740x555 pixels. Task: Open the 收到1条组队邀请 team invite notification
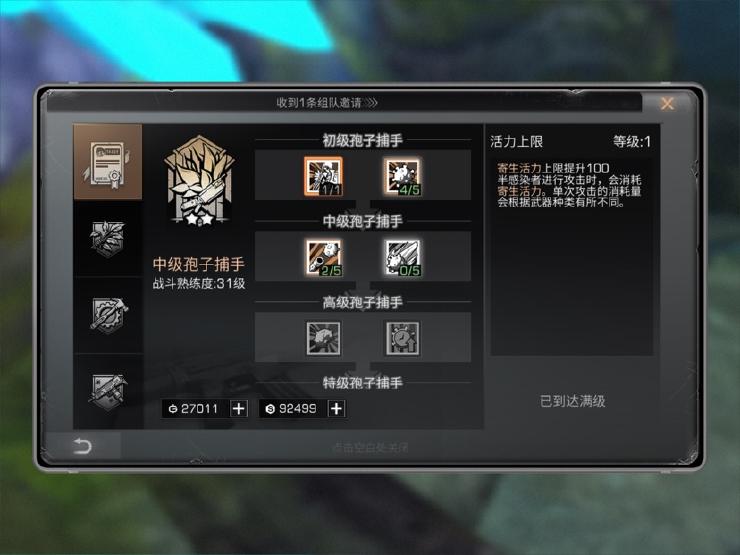pyautogui.click(x=327, y=102)
